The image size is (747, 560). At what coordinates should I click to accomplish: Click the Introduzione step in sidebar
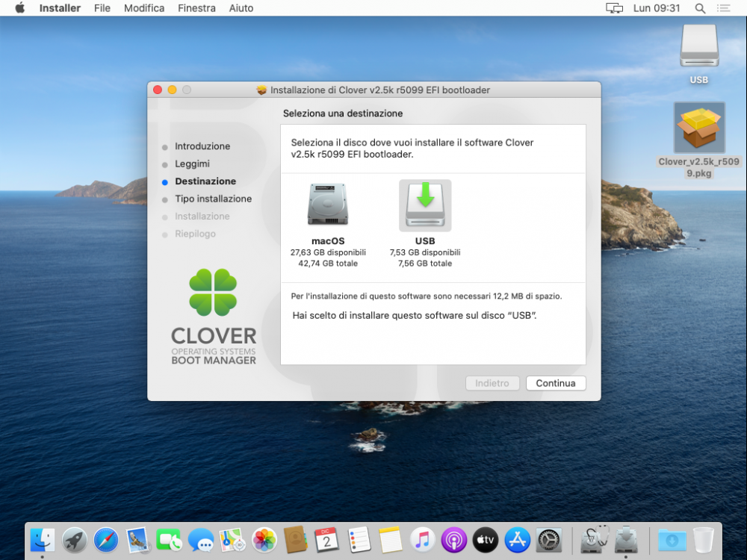202,146
